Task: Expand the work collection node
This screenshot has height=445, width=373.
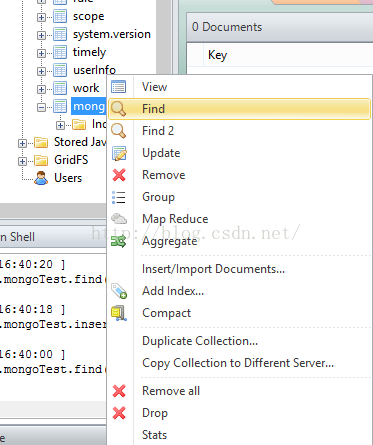Action: [x=41, y=89]
